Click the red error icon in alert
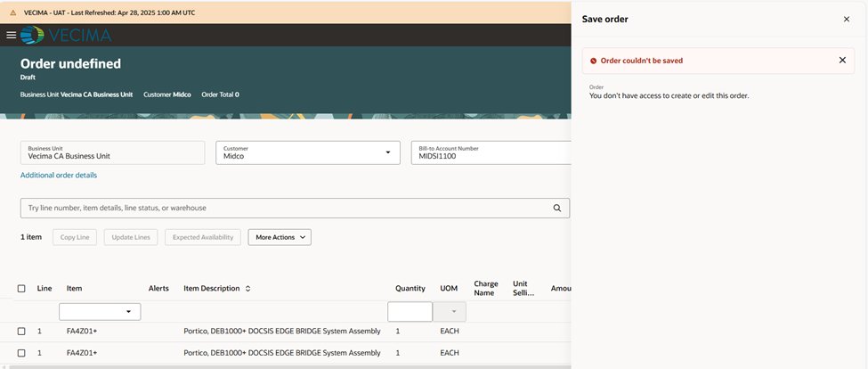Image resolution: width=868 pixels, height=369 pixels. 594,61
